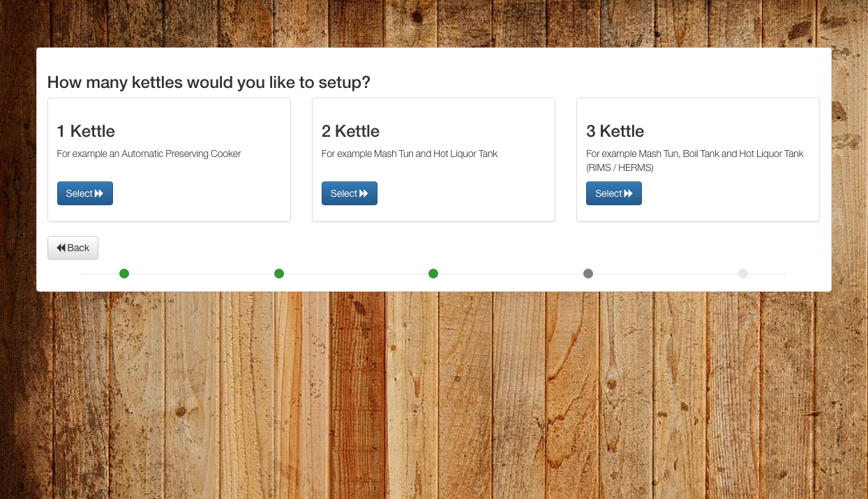The image size is (868, 499).
Task: Jump to the second green progress dot
Action: 279,274
